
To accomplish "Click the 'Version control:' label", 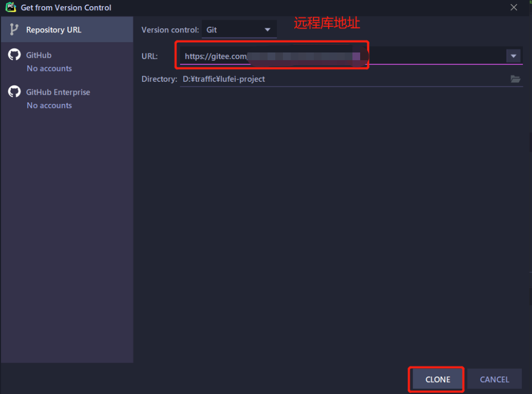I will (x=170, y=30).
